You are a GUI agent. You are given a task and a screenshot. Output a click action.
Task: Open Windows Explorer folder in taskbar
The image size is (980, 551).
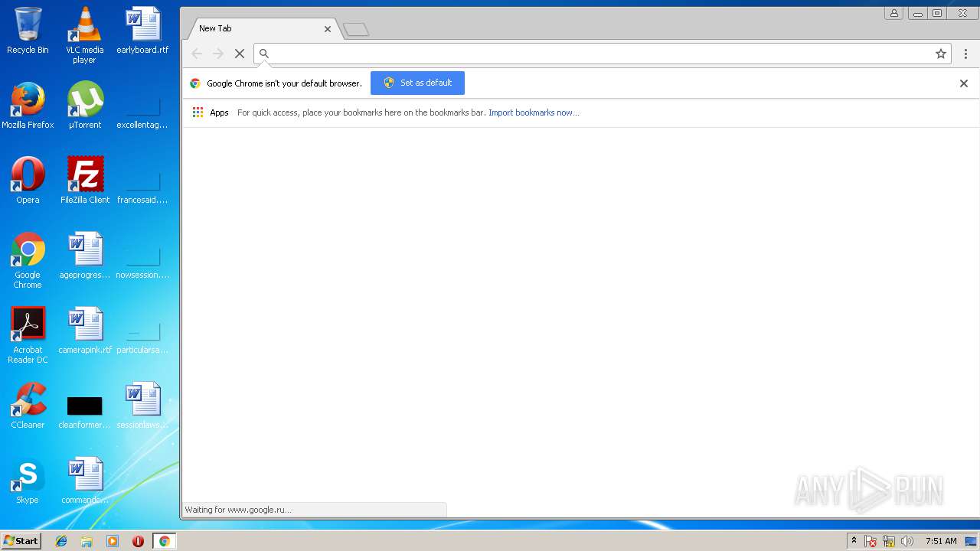pos(87,541)
